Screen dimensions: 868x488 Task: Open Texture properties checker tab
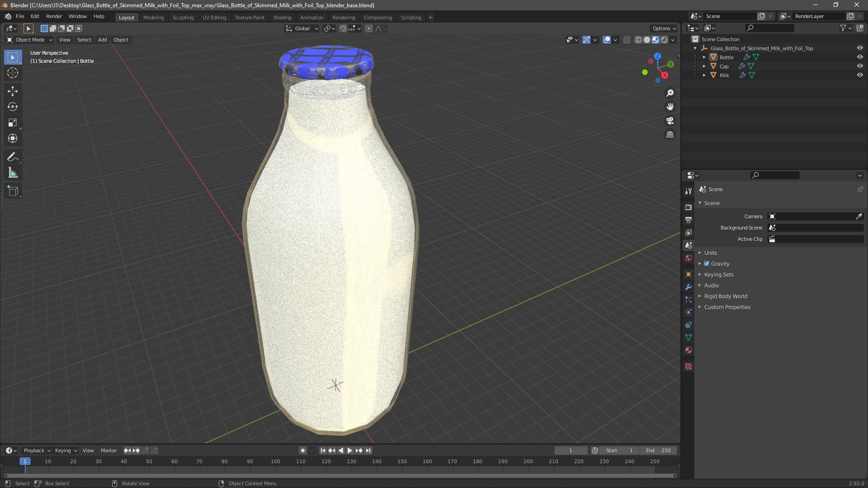pyautogui.click(x=689, y=366)
